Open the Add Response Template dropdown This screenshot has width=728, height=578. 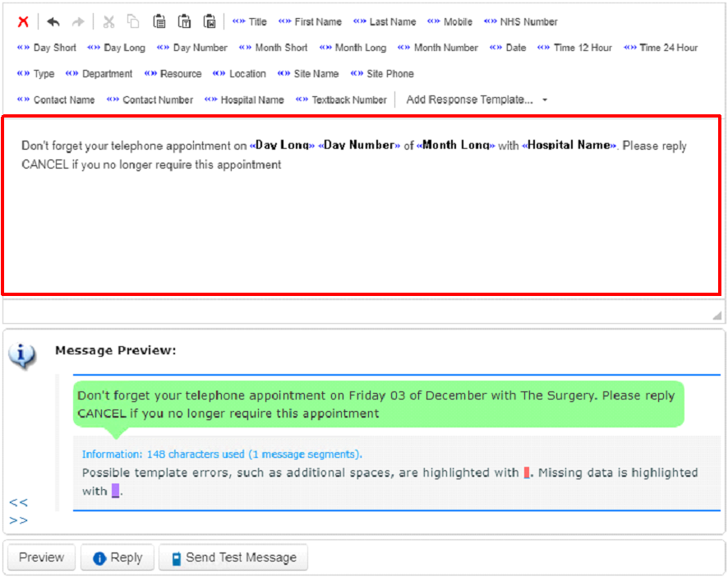pyautogui.click(x=477, y=100)
